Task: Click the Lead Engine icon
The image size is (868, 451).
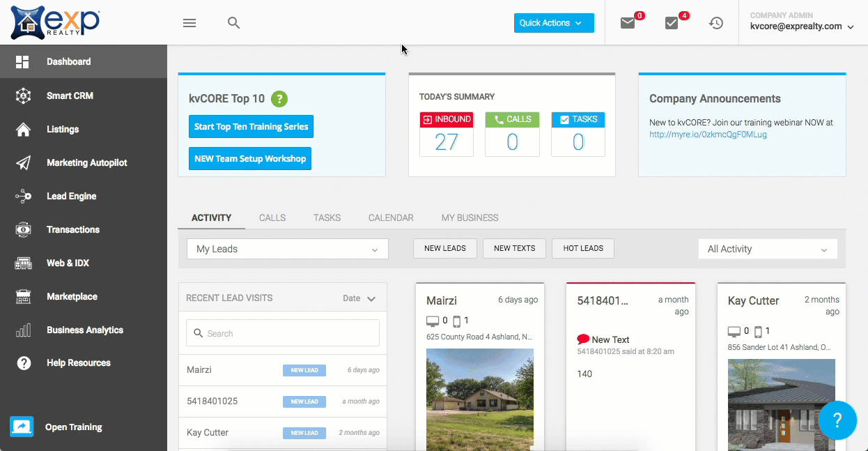Action: click(23, 197)
